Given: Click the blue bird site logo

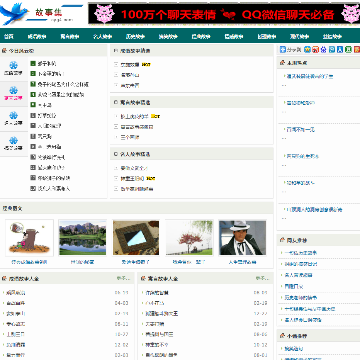Looking at the screenshot, I should (14, 13).
